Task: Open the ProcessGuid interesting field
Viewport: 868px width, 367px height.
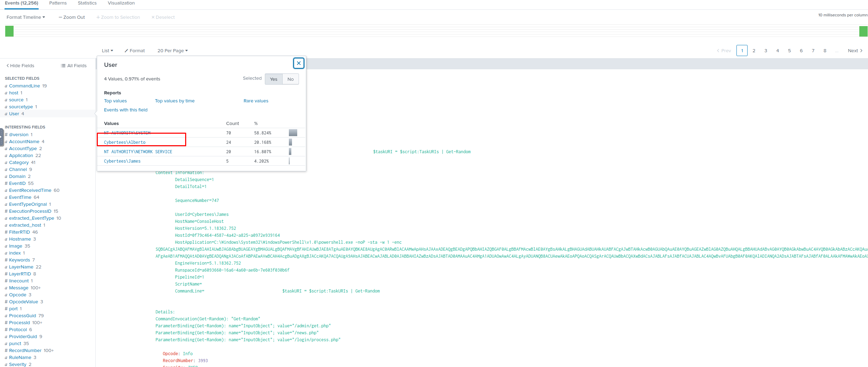Action: (23, 316)
